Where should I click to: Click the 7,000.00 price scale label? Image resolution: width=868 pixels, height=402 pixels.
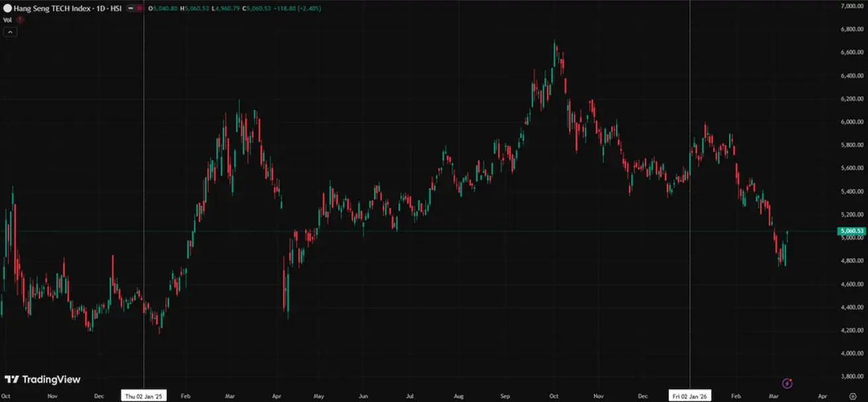click(853, 6)
